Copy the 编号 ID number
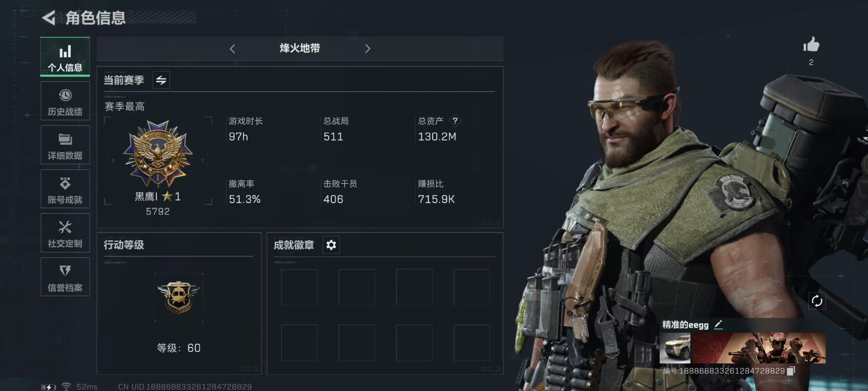Viewport: 868px width, 391px height. [x=791, y=371]
